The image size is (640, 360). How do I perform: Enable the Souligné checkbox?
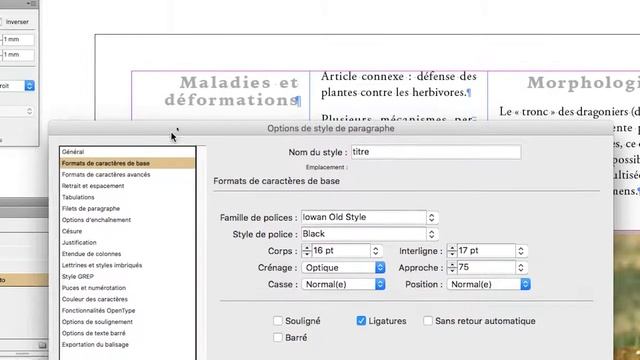click(278, 321)
